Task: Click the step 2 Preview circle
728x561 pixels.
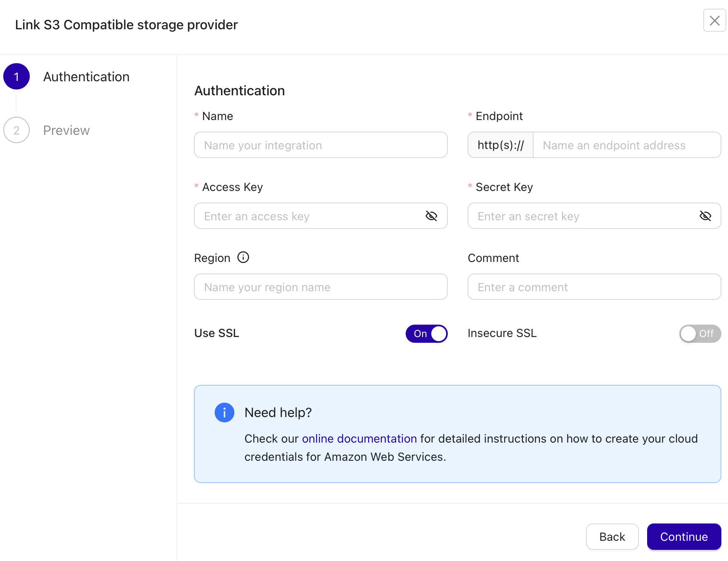Action: (x=17, y=130)
